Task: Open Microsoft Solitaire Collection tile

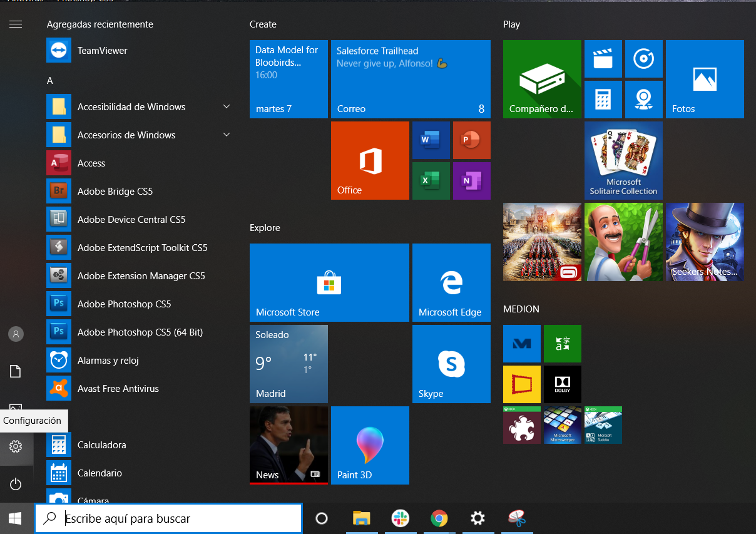Action: coord(623,160)
